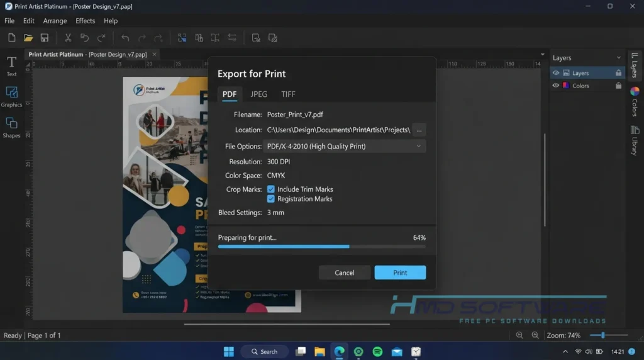This screenshot has height=360, width=644.
Task: Click the zoom slider handle
Action: tap(603, 335)
